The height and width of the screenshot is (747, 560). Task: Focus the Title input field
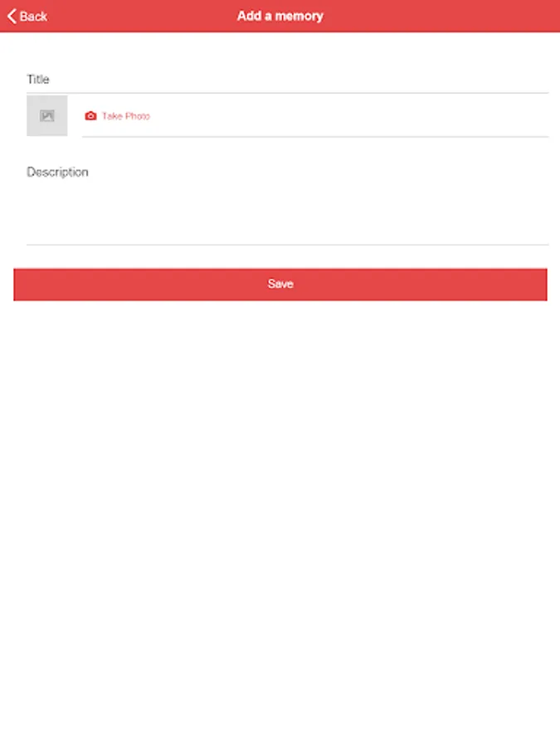tap(288, 79)
